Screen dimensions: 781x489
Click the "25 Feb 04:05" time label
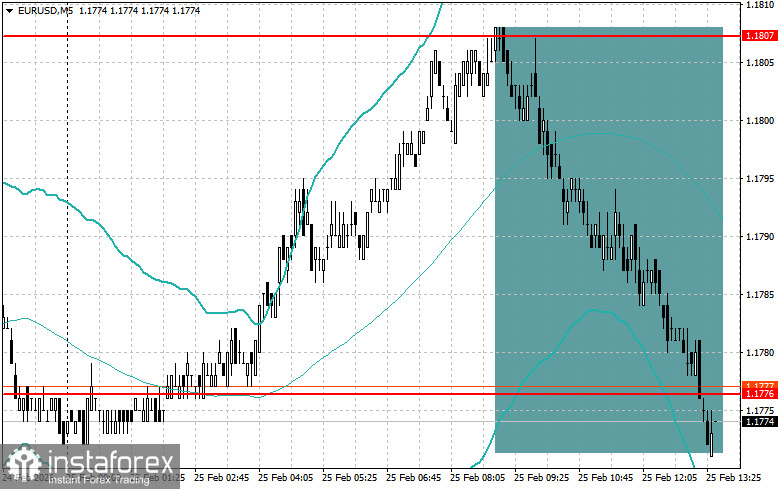coord(285,478)
